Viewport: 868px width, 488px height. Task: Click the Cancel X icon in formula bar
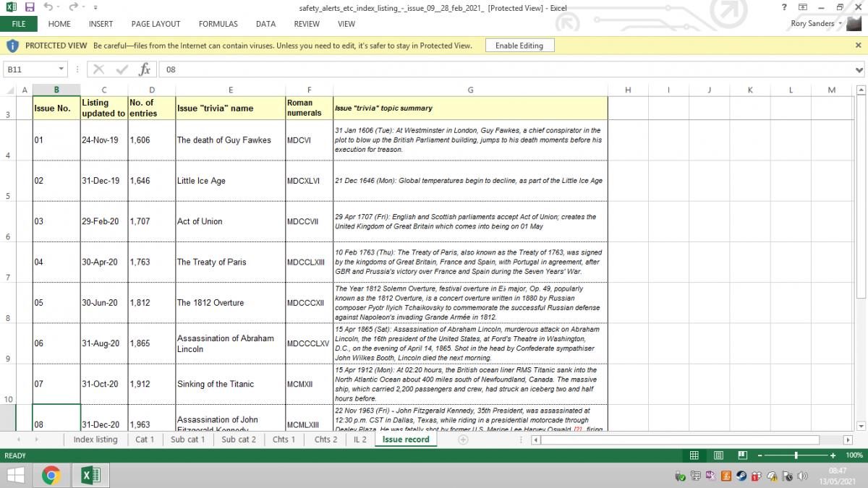point(99,69)
